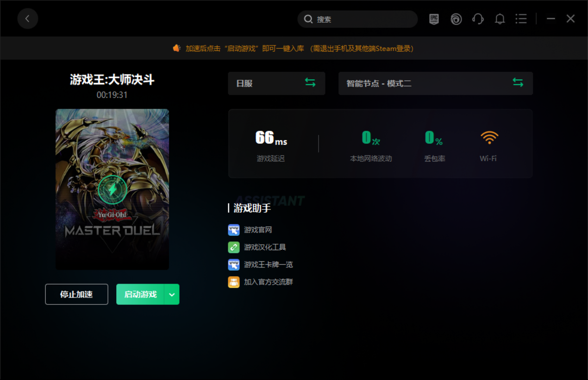Stop acceleration with 停止加速

(x=76, y=294)
